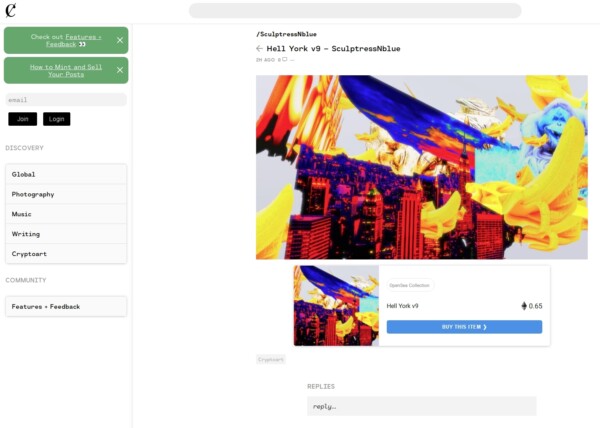Go back using the arrow beside Hell York v9
This screenshot has width=600, height=428.
point(259,48)
